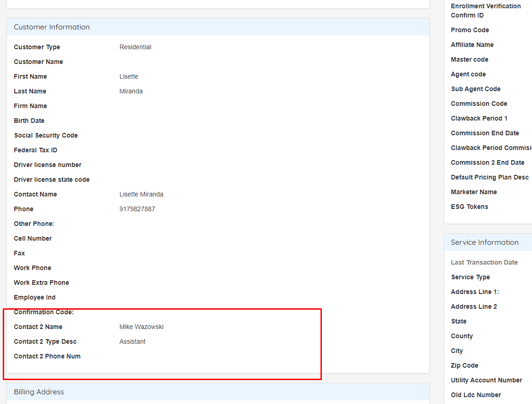Click the Default Pricing Plan Desc label
532x404 pixels.
[x=490, y=178]
